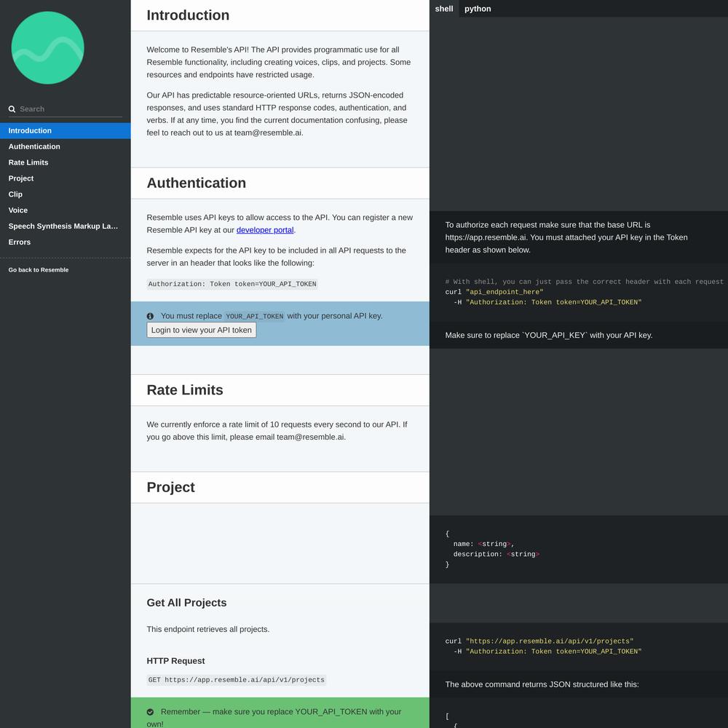Click Login to view your API token
This screenshot has height=728, width=728.
pos(202,330)
